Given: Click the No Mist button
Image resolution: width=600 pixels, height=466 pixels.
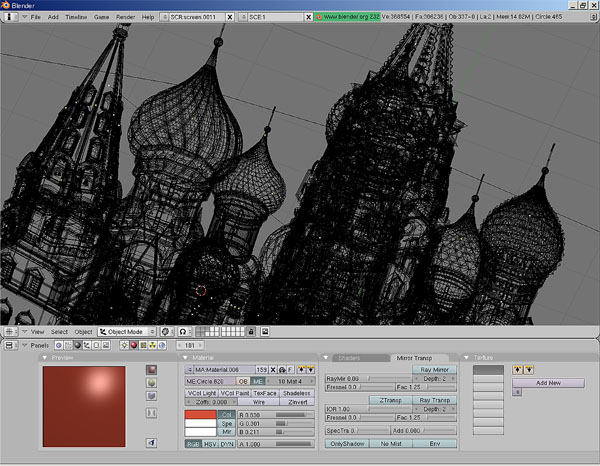Looking at the screenshot, I should (391, 443).
